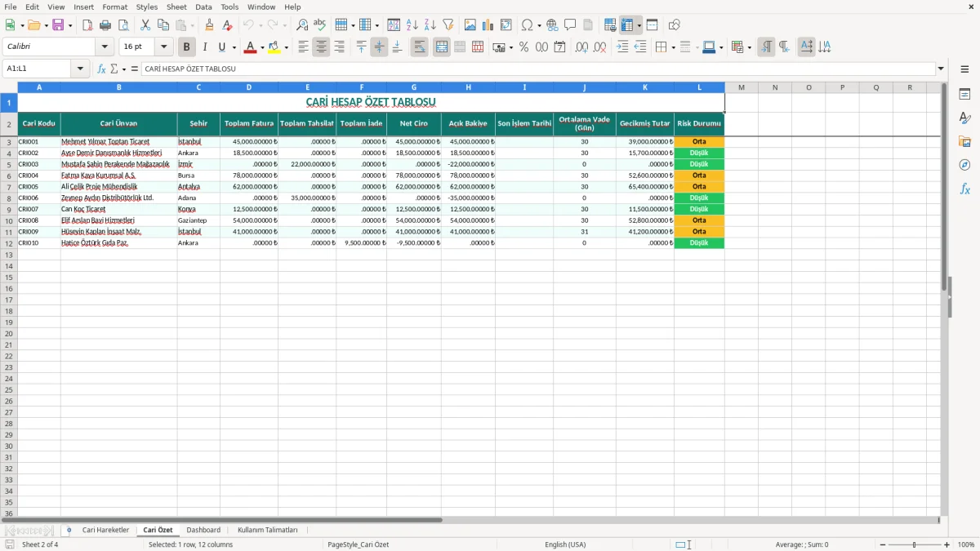
Task: Switch to the Dashboard sheet tab
Action: (x=203, y=530)
